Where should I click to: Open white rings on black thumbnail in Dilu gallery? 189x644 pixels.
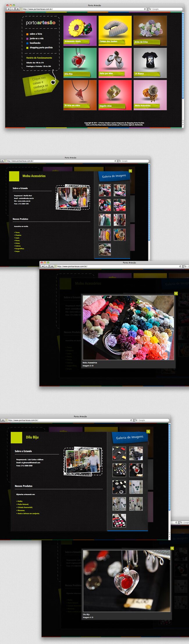(x=119, y=487)
